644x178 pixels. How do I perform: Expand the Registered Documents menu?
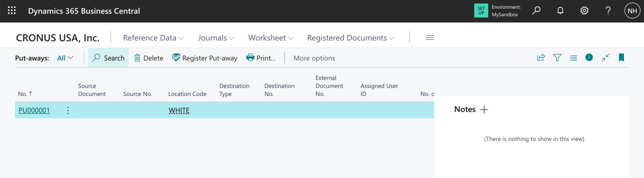(x=351, y=38)
